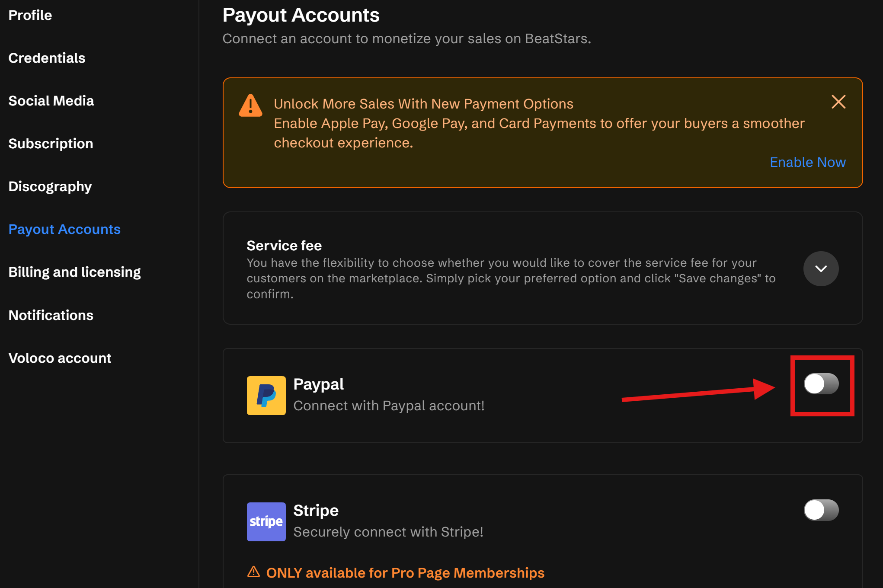Open Social Media settings
The width and height of the screenshot is (883, 588).
(51, 101)
